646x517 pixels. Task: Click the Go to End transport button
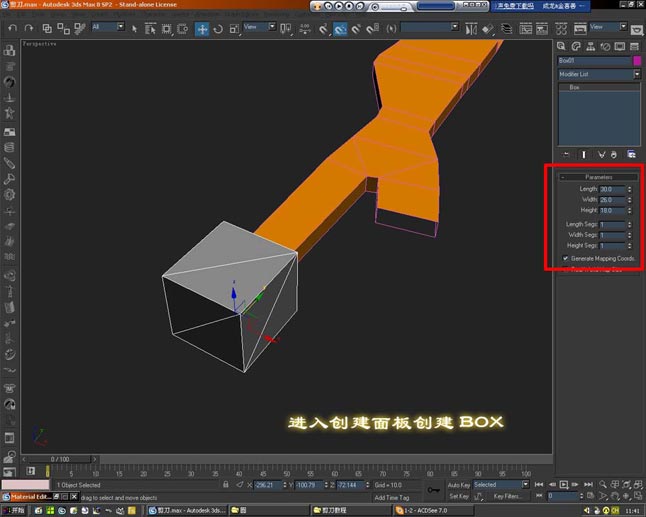[x=588, y=485]
